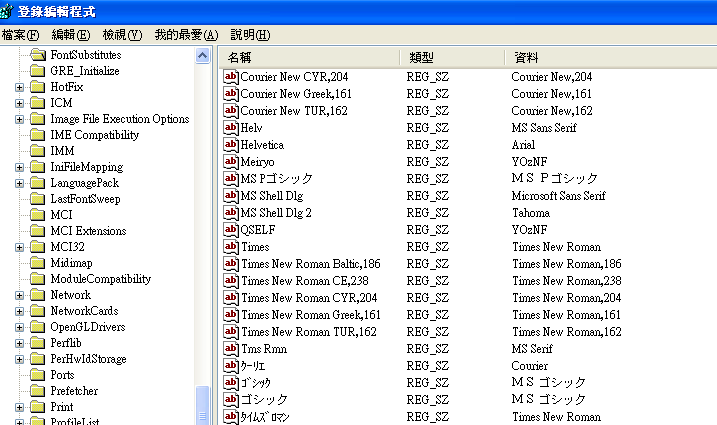Click the Arial data cell

point(523,145)
